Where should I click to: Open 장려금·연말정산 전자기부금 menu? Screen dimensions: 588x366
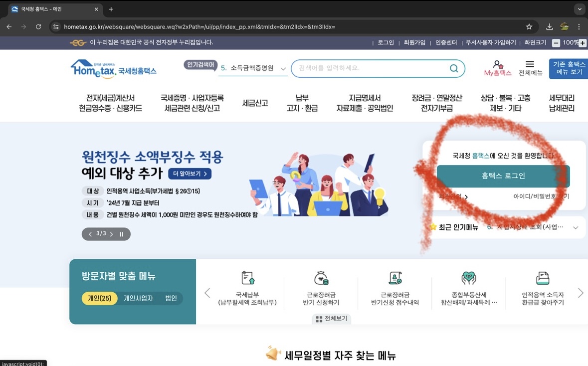(x=437, y=103)
